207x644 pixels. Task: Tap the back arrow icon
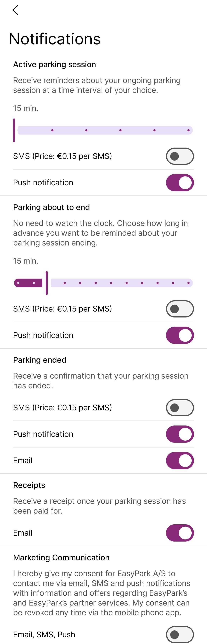(15, 10)
